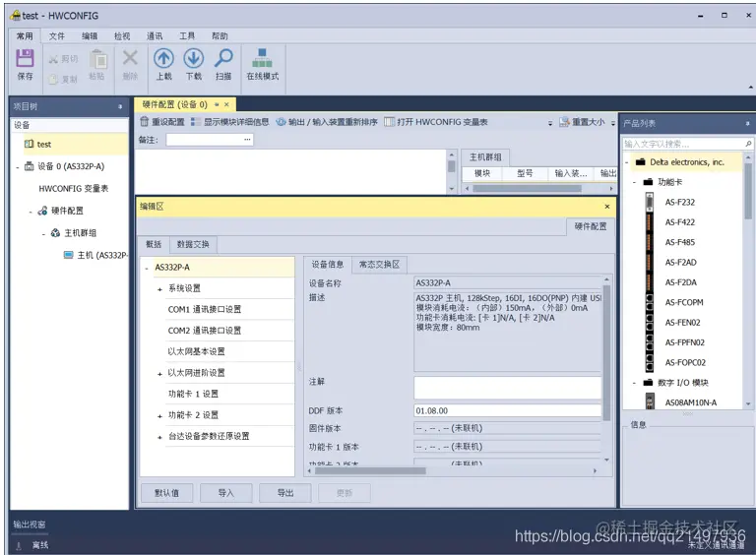Select 设备 0 (AS332P-A) device node
Image resolution: width=756 pixels, height=555 pixels.
point(65,166)
